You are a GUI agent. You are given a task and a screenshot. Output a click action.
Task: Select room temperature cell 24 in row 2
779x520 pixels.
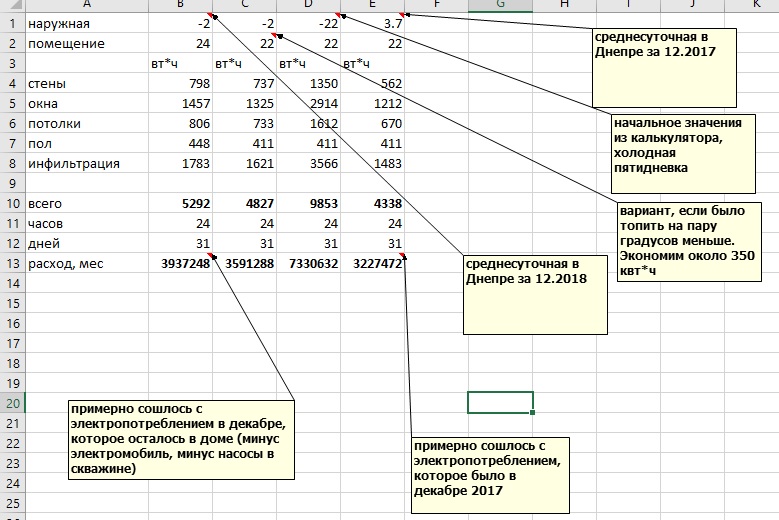[180, 43]
